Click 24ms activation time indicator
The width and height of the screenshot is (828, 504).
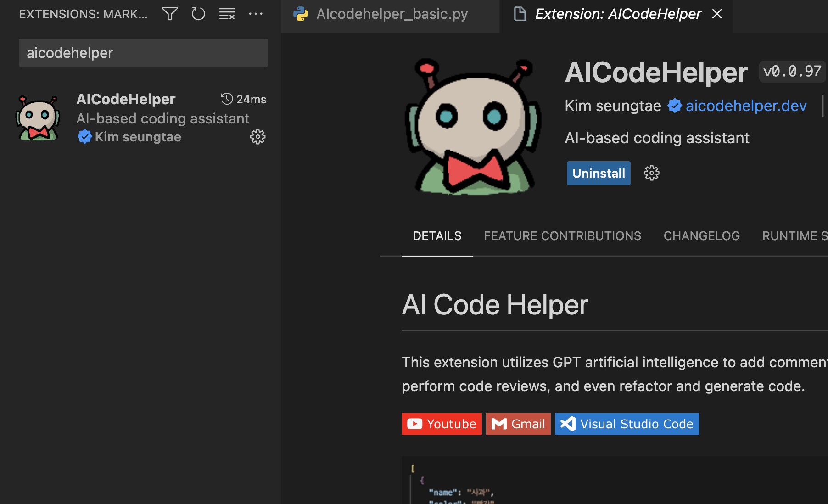point(244,99)
